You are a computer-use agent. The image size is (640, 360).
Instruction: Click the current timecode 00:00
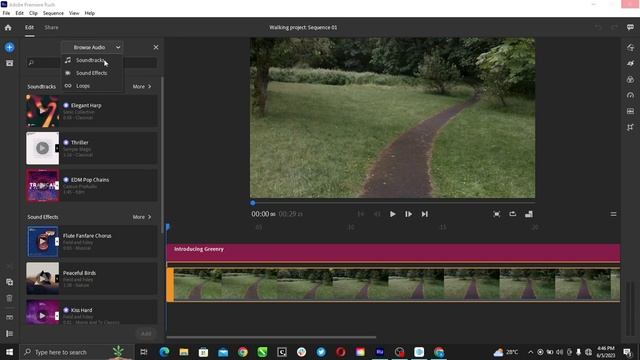point(263,214)
